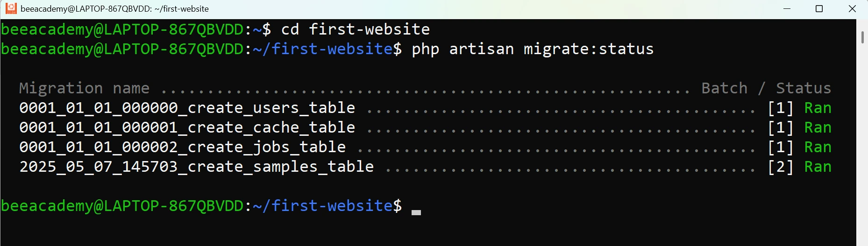The height and width of the screenshot is (246, 868).
Task: Click the Ran status of create_users_table
Action: 818,108
